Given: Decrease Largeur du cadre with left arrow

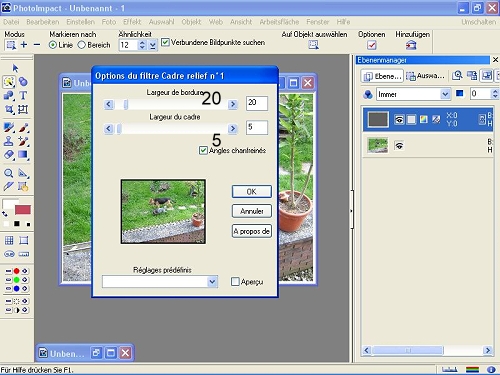Looking at the screenshot, I should (x=108, y=128).
